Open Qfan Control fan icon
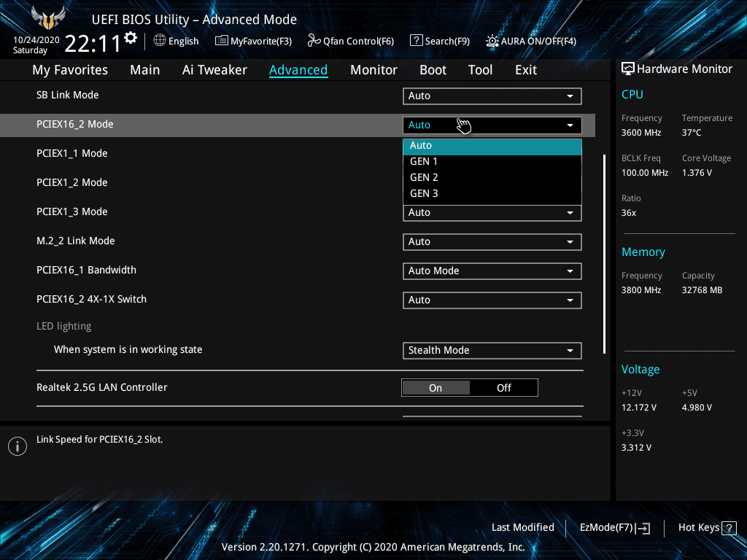Image resolution: width=747 pixels, height=560 pixels. (x=314, y=41)
